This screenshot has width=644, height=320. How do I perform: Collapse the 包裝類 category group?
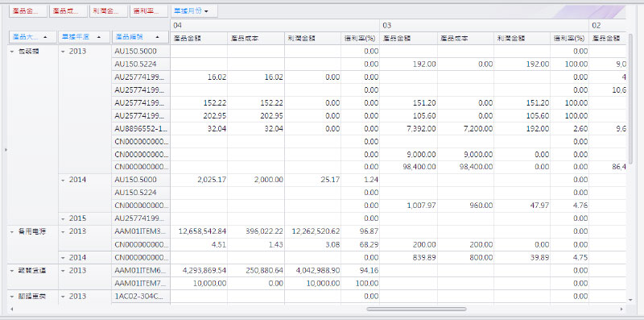tap(12, 52)
